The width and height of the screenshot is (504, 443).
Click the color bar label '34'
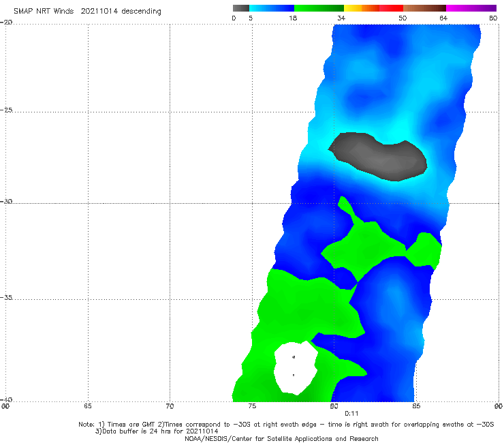[x=341, y=18]
